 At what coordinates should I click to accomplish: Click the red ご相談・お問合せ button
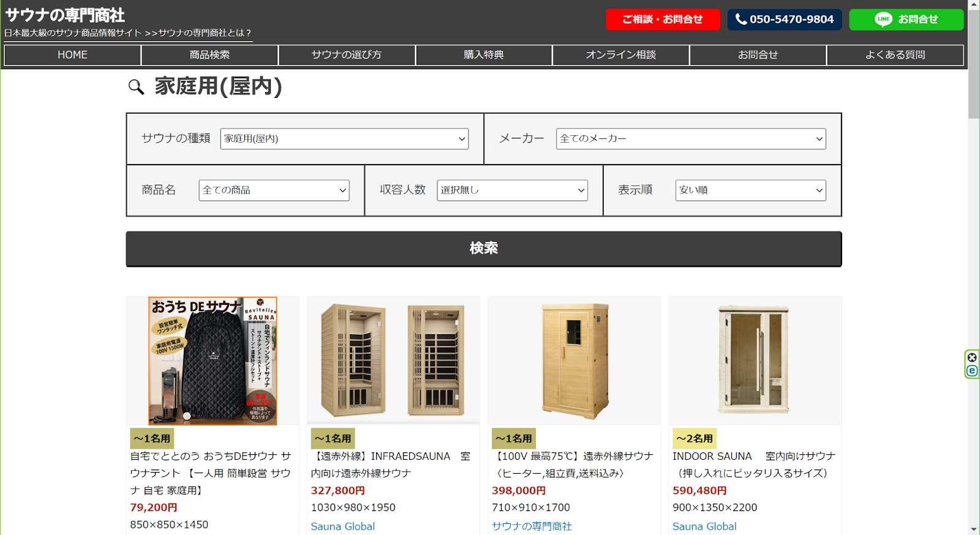[663, 20]
